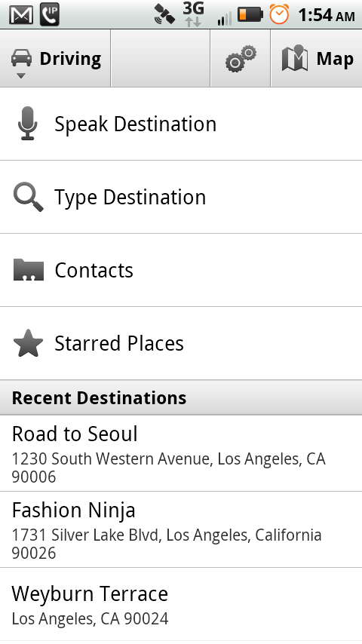
Task: Expand the Driving travel mode dropdown
Action: tap(56, 58)
